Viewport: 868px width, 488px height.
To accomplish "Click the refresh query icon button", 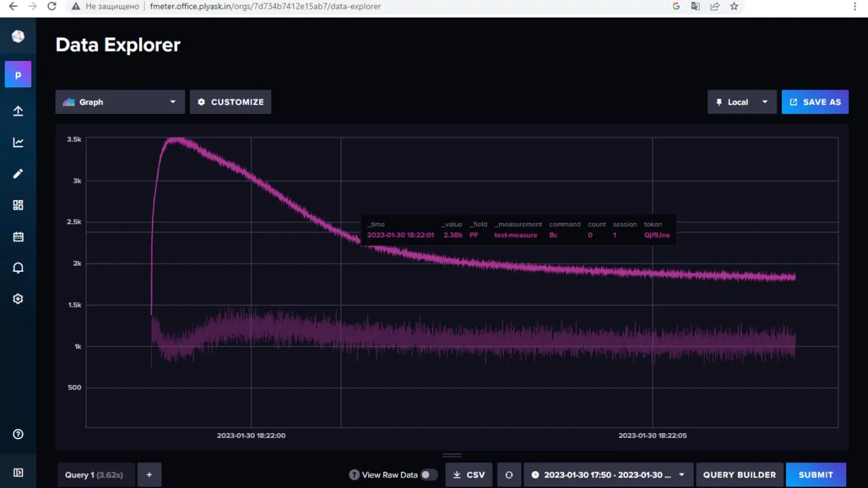I will pos(509,475).
